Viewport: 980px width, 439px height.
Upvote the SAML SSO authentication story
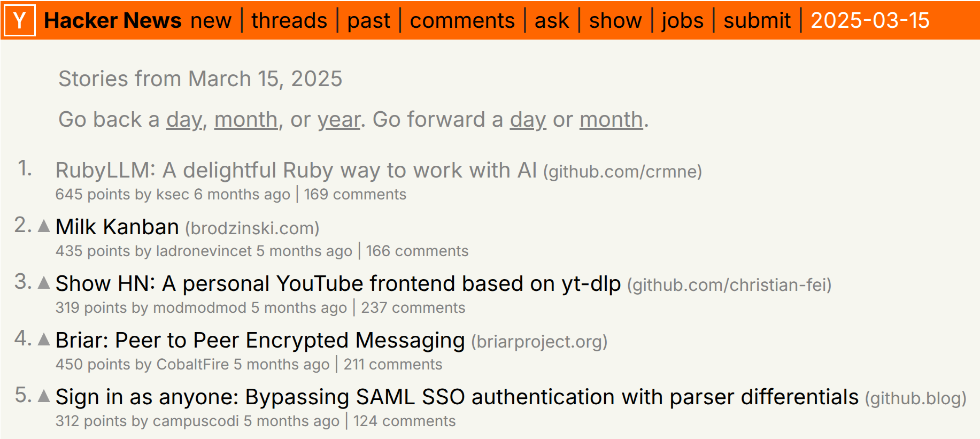tap(44, 396)
